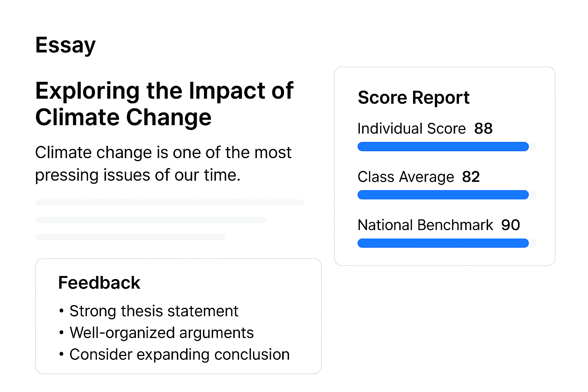Image resolution: width=588 pixels, height=392 pixels.
Task: Click the individual score value 88
Action: point(483,129)
